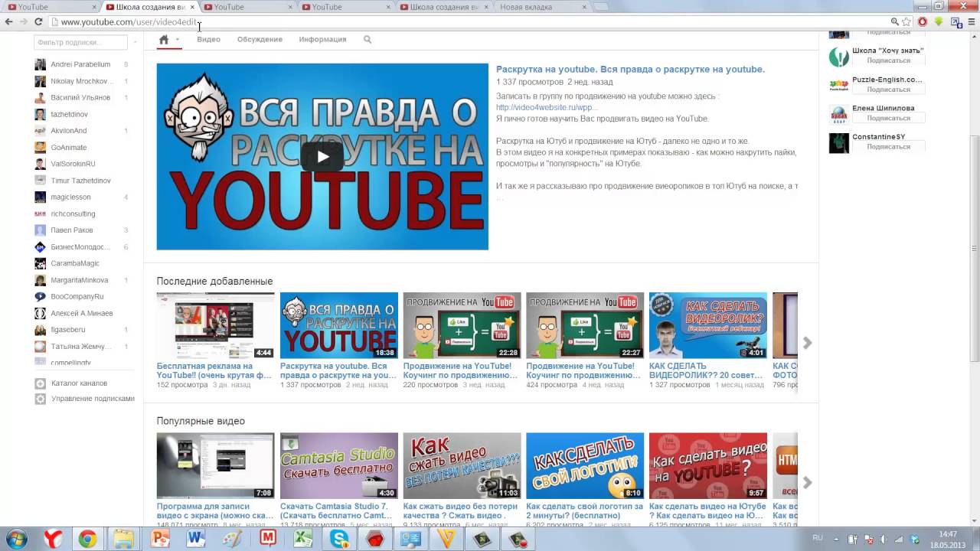Open Skype from the taskbar
The width and height of the screenshot is (980, 551).
339,540
